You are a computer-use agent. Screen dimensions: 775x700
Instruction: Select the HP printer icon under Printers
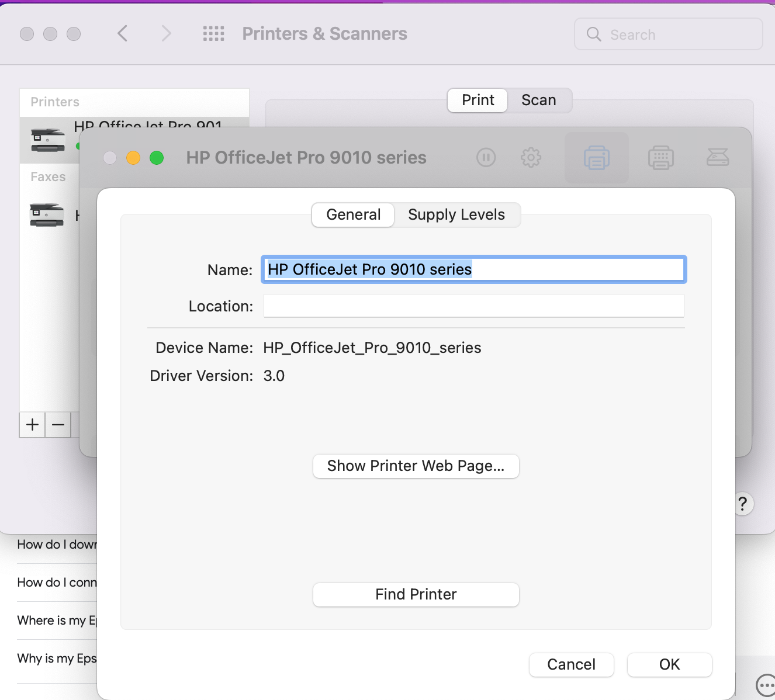click(x=48, y=140)
